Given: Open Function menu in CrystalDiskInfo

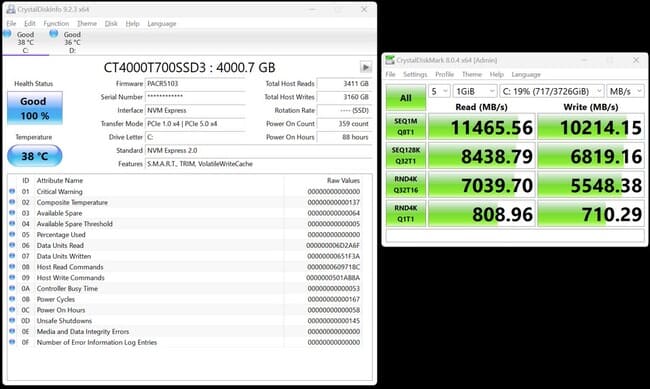Looking at the screenshot, I should coord(56,24).
